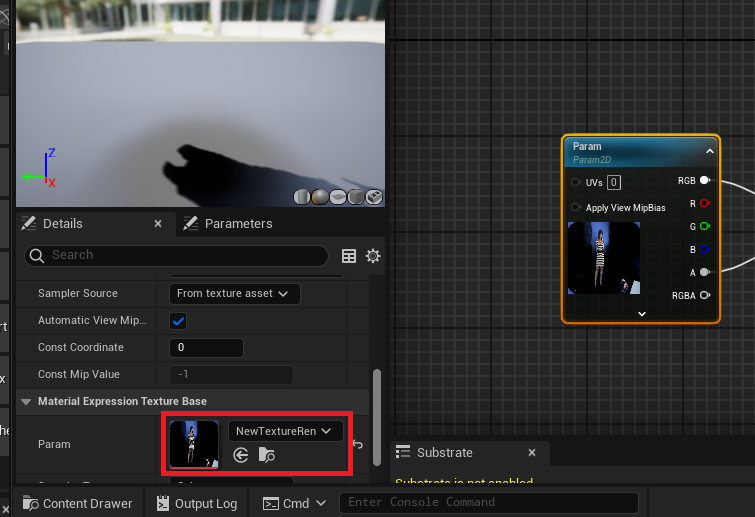Click the green G output pin

(705, 226)
